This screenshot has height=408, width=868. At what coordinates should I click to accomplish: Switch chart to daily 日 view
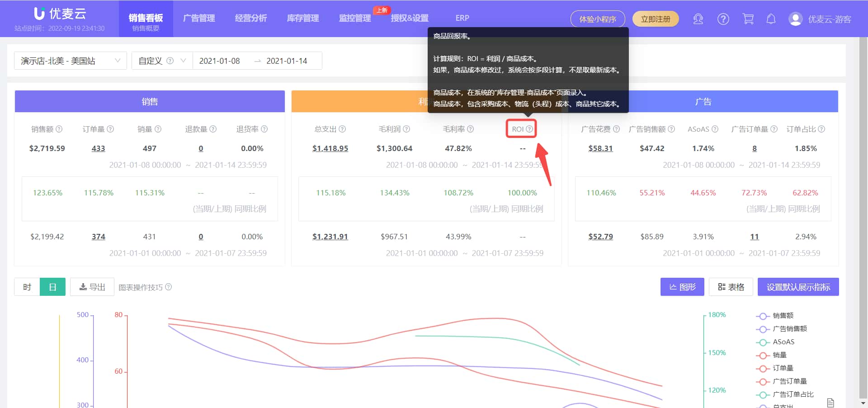[x=52, y=287]
